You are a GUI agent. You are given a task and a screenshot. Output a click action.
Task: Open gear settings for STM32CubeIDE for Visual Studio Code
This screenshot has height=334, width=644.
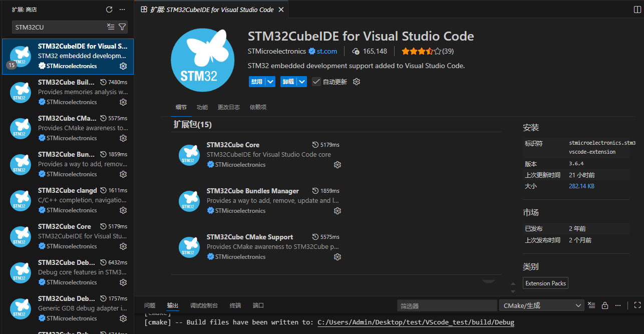tap(123, 66)
